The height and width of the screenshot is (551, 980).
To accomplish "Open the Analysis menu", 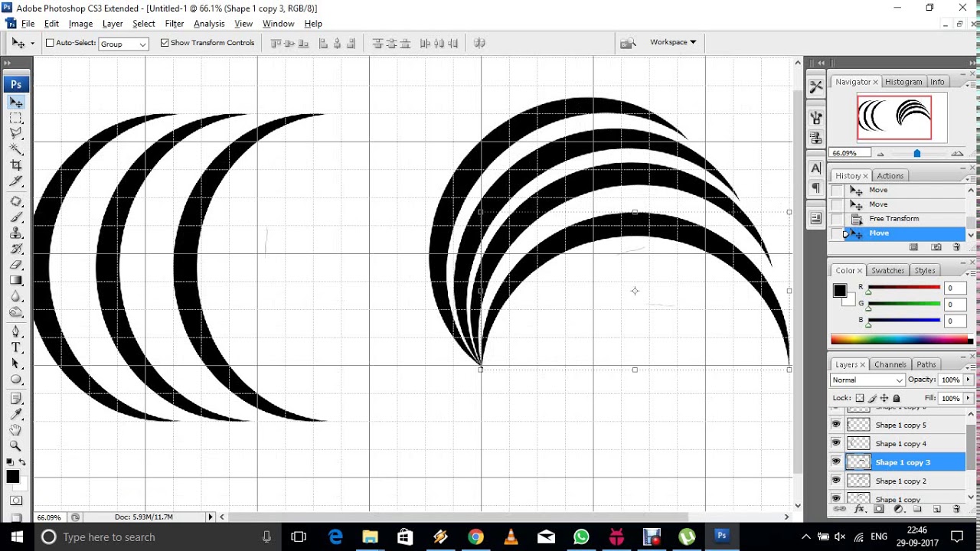I will 209,24.
